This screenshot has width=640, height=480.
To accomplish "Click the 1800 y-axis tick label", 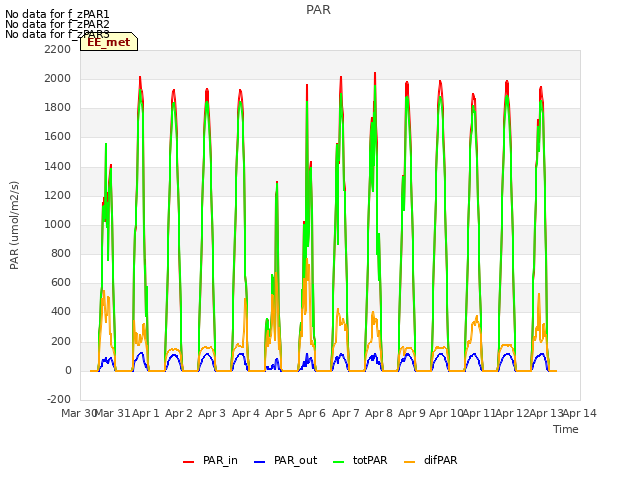I will 58,108.
